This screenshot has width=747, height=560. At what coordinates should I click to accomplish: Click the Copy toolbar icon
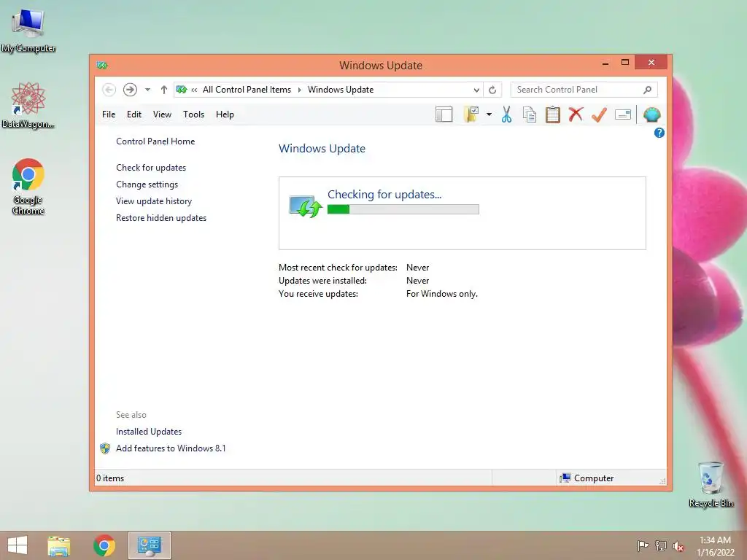[x=530, y=114]
